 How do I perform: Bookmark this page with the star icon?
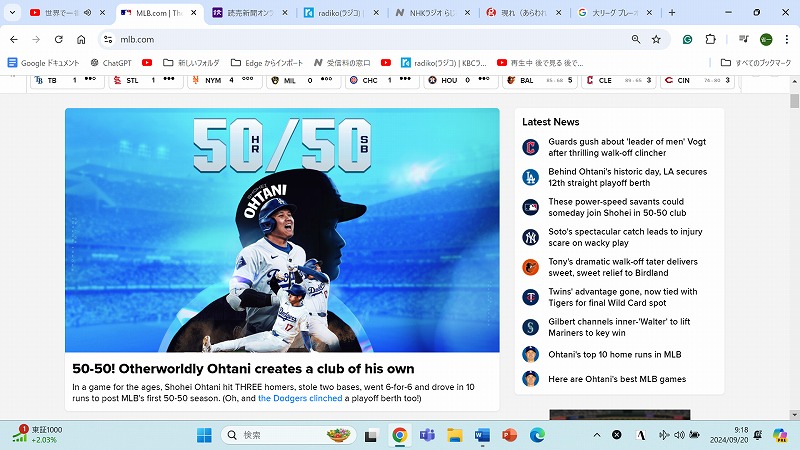click(x=656, y=39)
